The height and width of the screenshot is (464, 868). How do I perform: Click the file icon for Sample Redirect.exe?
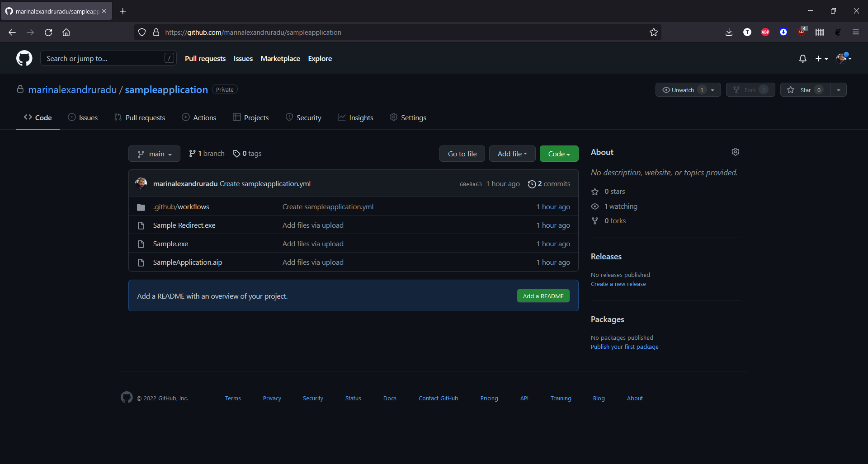click(141, 225)
